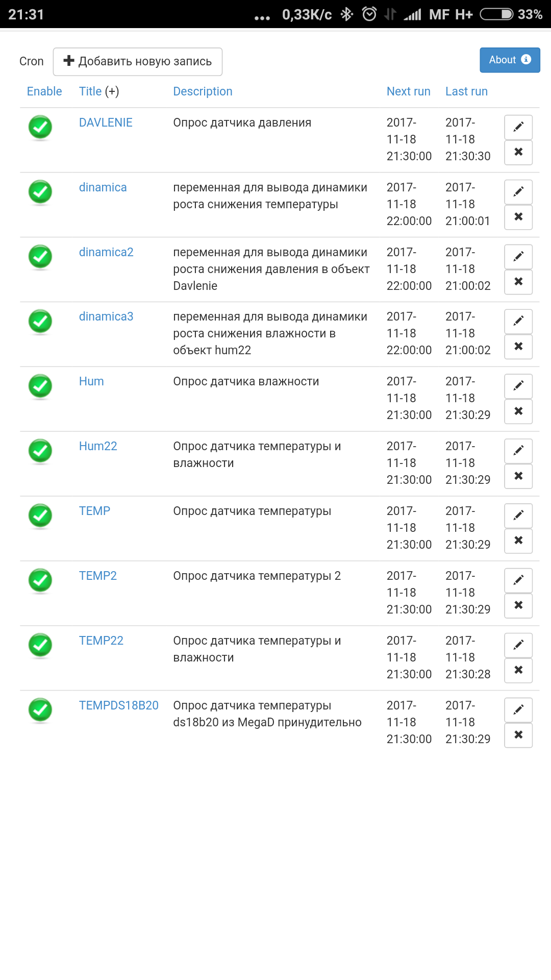Delete the TEMPDS18B20 cron entry
Image resolution: width=551 pixels, height=980 pixels.
click(518, 735)
